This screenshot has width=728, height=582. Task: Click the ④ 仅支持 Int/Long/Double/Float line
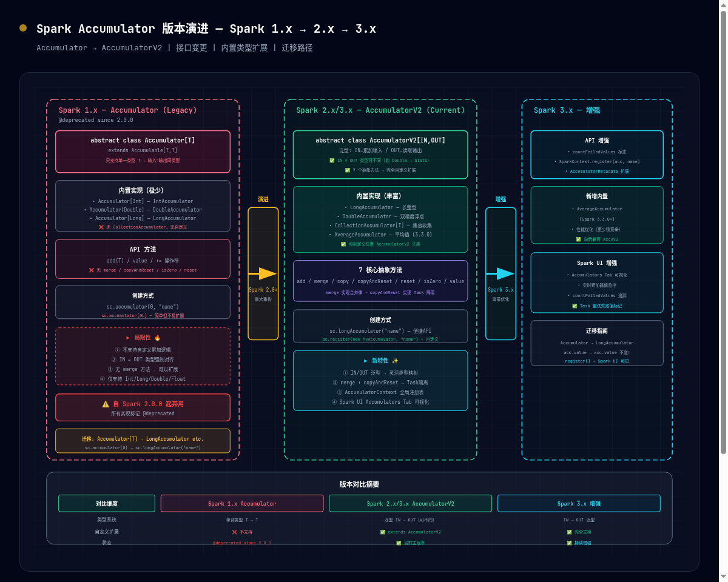point(143,379)
